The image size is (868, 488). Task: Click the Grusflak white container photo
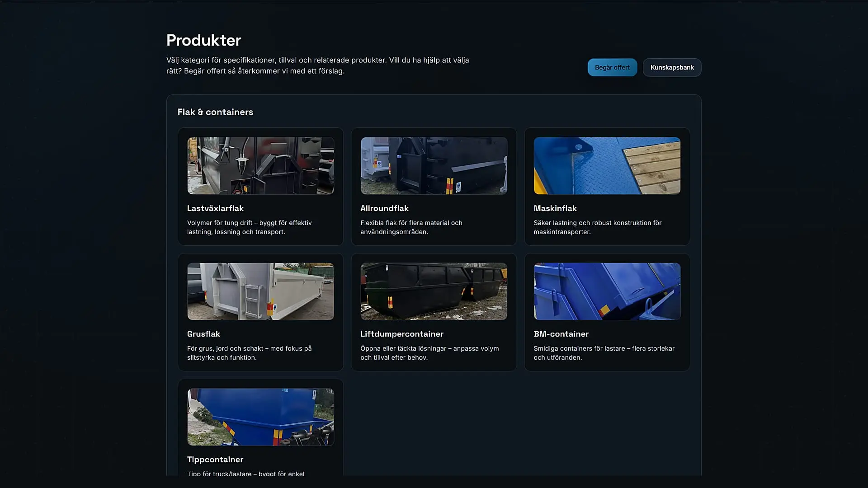click(x=260, y=291)
